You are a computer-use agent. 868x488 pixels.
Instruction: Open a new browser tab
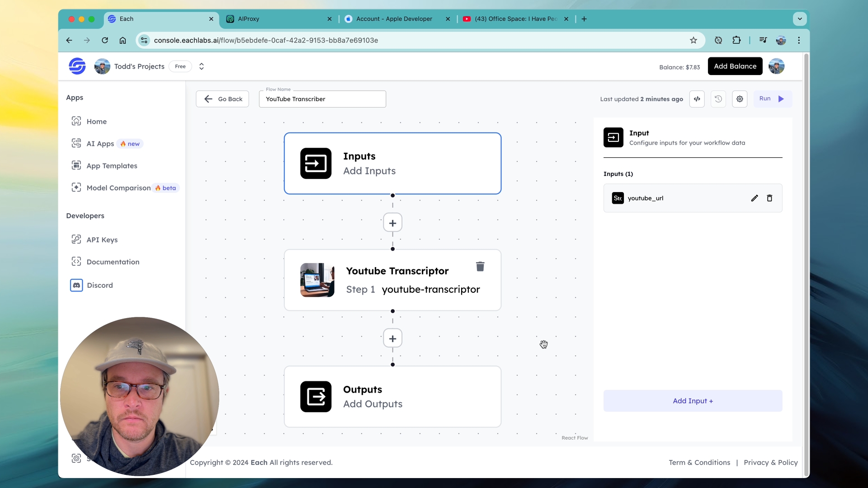[584, 19]
